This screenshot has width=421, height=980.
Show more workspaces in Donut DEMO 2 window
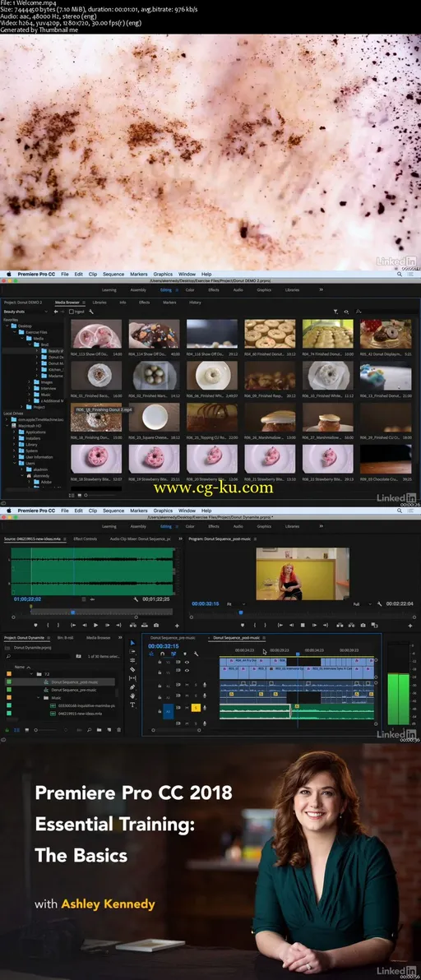tap(321, 290)
